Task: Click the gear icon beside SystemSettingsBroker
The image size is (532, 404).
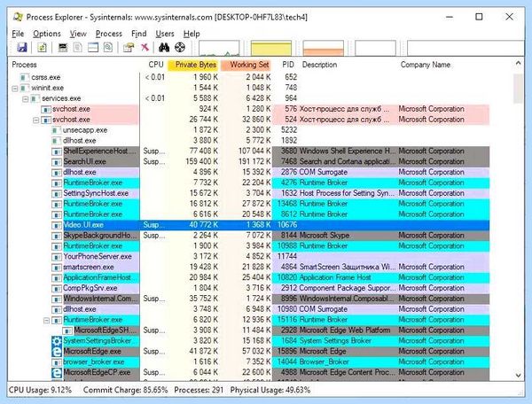Action: pos(57,341)
